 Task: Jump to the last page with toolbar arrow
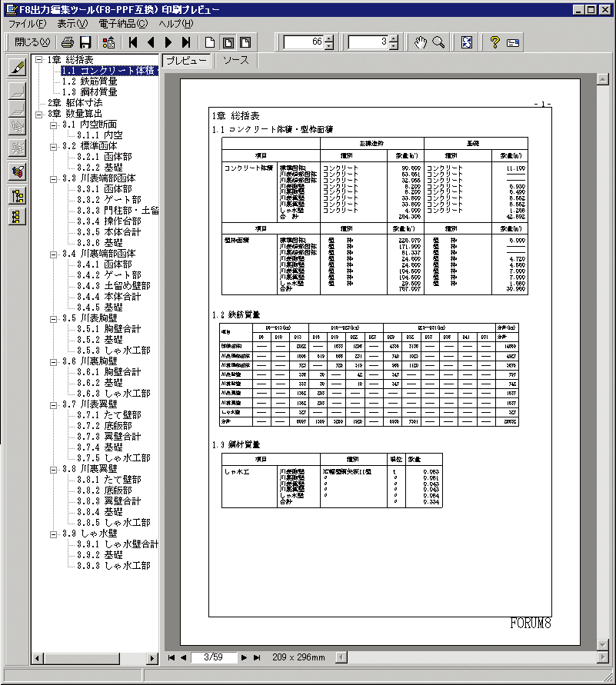[x=186, y=42]
